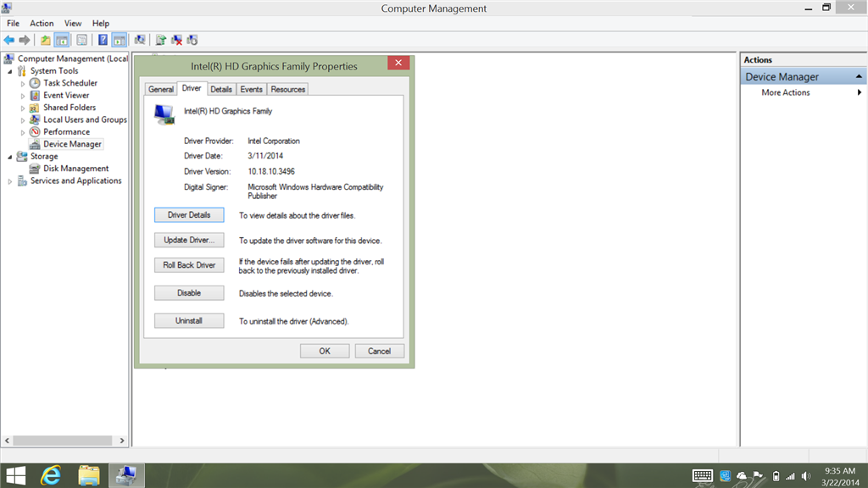The width and height of the screenshot is (868, 488).
Task: Open the File menu
Action: click(x=13, y=23)
